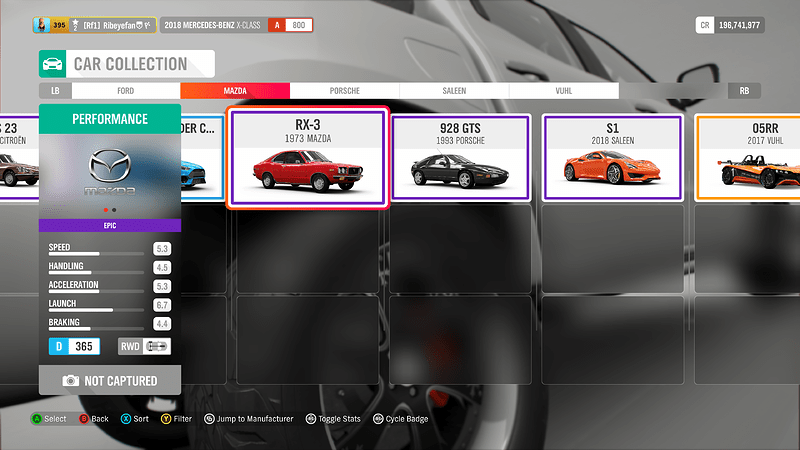The width and height of the screenshot is (800, 450).
Task: Click the yellow Y Filter button icon
Action: (x=166, y=419)
